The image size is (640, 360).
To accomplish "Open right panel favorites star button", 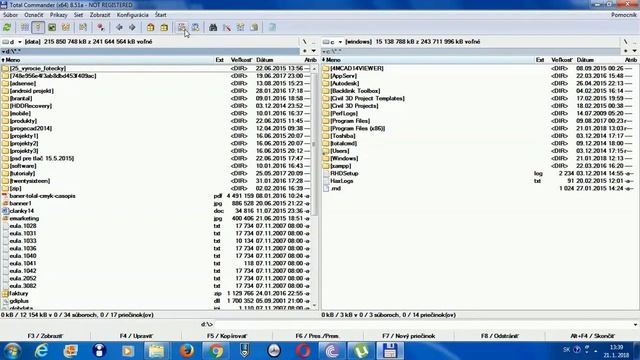I will pyautogui.click(x=626, y=51).
